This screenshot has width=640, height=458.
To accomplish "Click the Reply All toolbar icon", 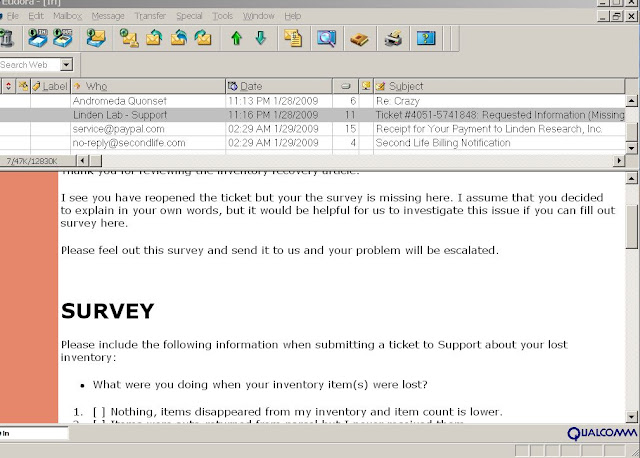I will 179,38.
